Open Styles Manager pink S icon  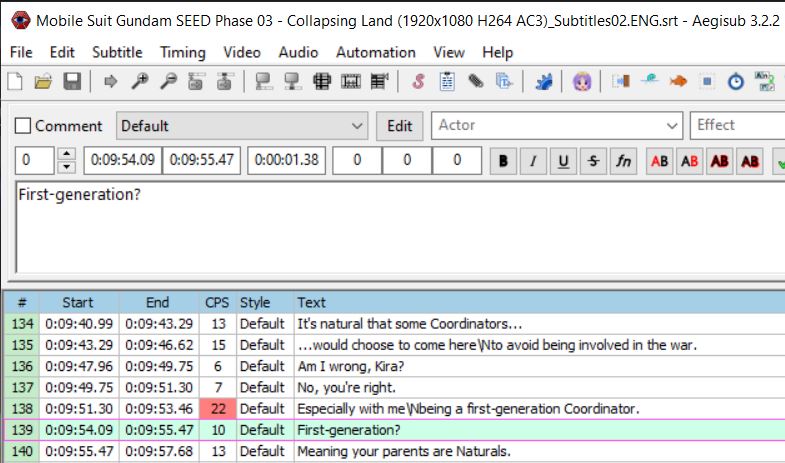point(419,81)
